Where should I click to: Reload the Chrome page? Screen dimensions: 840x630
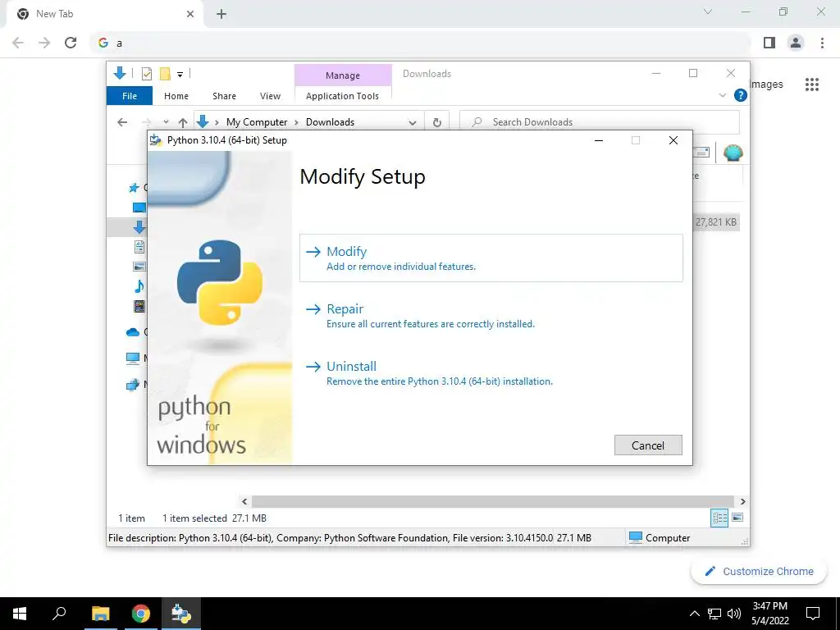pyautogui.click(x=71, y=43)
